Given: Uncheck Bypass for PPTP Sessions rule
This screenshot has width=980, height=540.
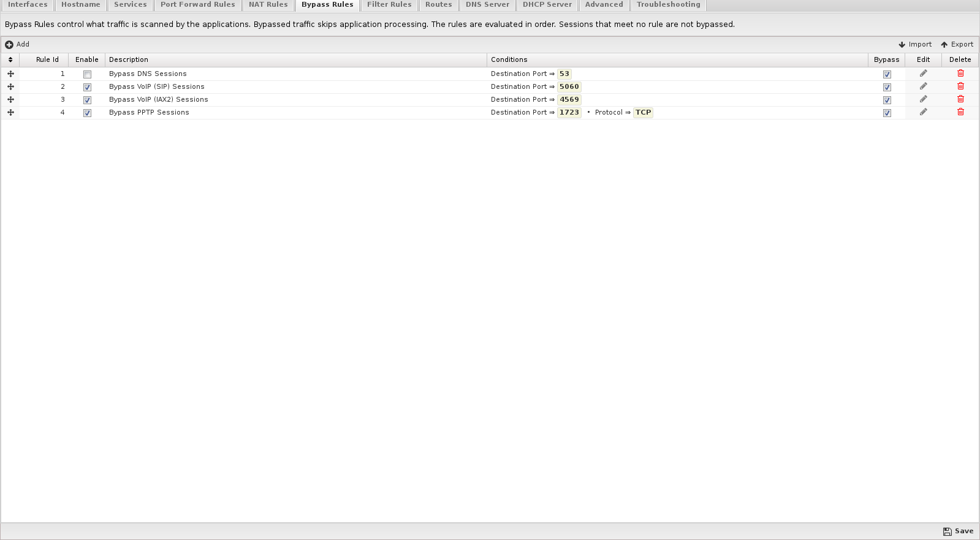Looking at the screenshot, I should (887, 113).
